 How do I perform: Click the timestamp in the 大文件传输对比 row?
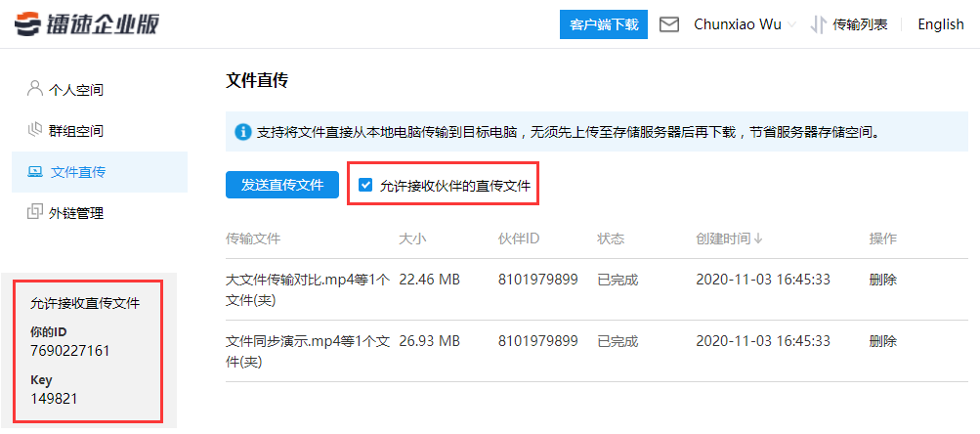click(x=763, y=280)
